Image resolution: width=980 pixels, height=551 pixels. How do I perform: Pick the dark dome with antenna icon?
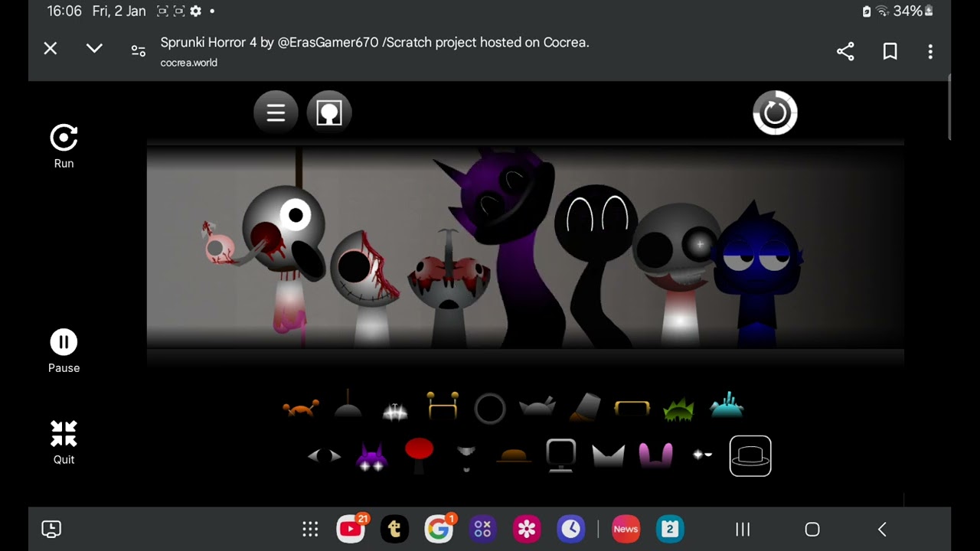pyautogui.click(x=348, y=405)
